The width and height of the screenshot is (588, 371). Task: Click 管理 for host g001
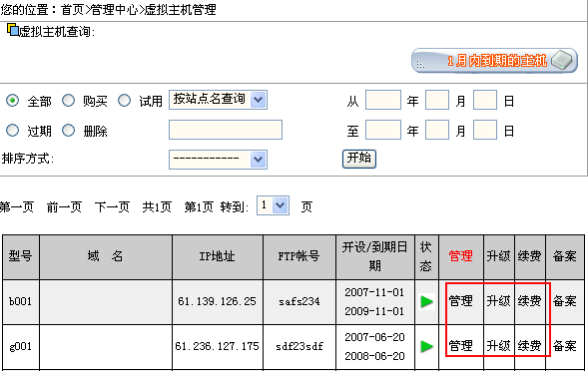pos(460,345)
